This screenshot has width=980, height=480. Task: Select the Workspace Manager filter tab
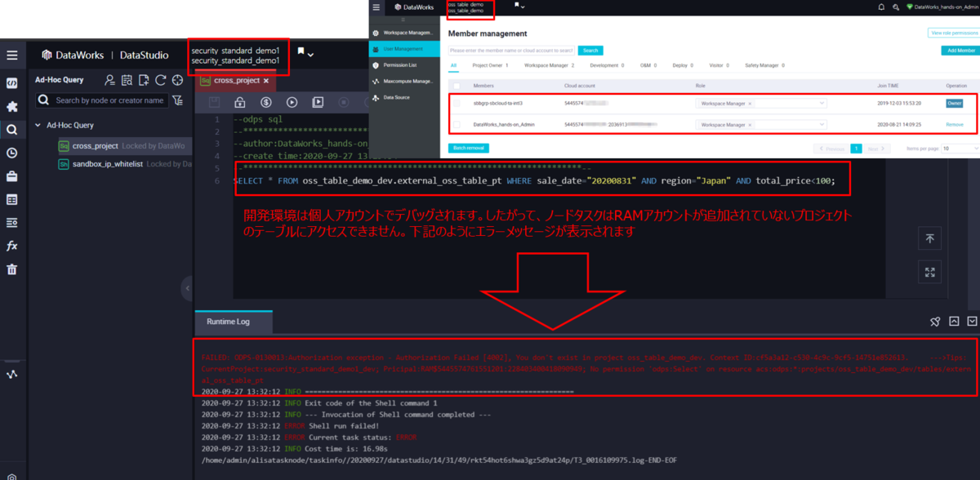[x=549, y=65]
